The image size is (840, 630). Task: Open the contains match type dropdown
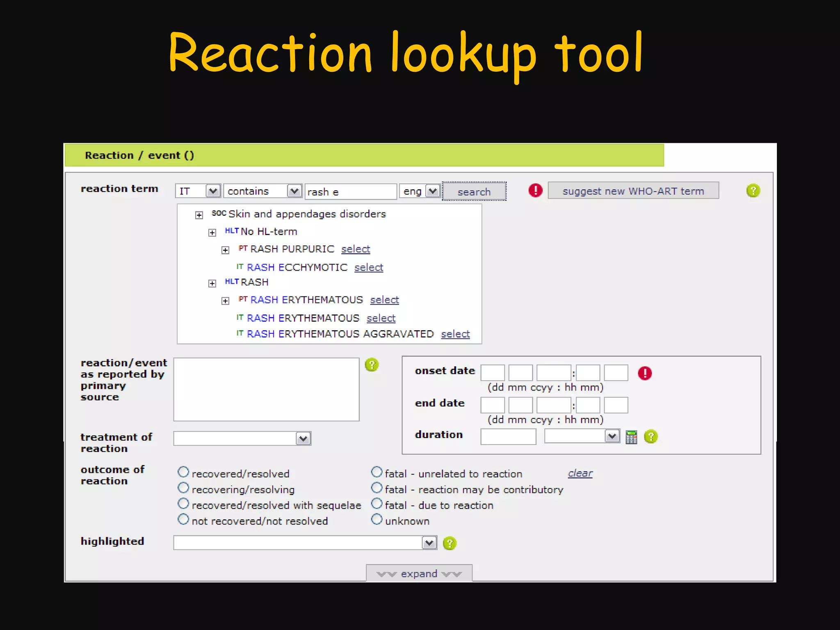(x=294, y=191)
